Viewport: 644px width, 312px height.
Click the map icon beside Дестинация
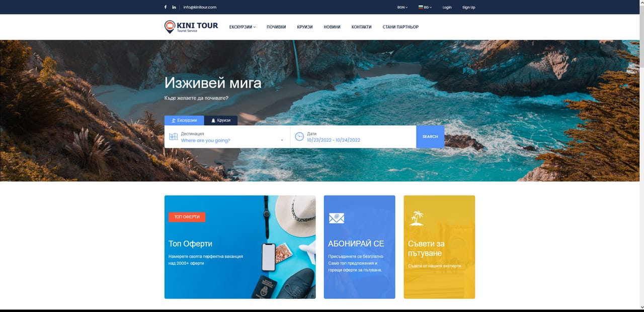click(174, 137)
